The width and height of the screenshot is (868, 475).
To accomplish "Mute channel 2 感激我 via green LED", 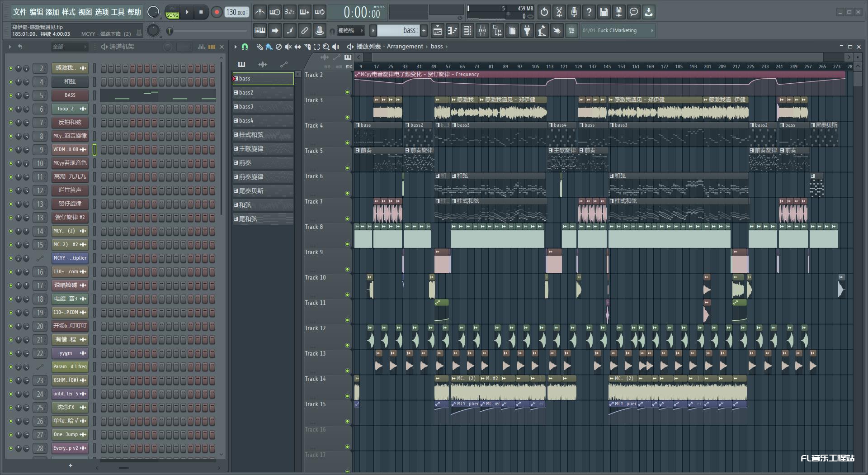I will click(11, 68).
